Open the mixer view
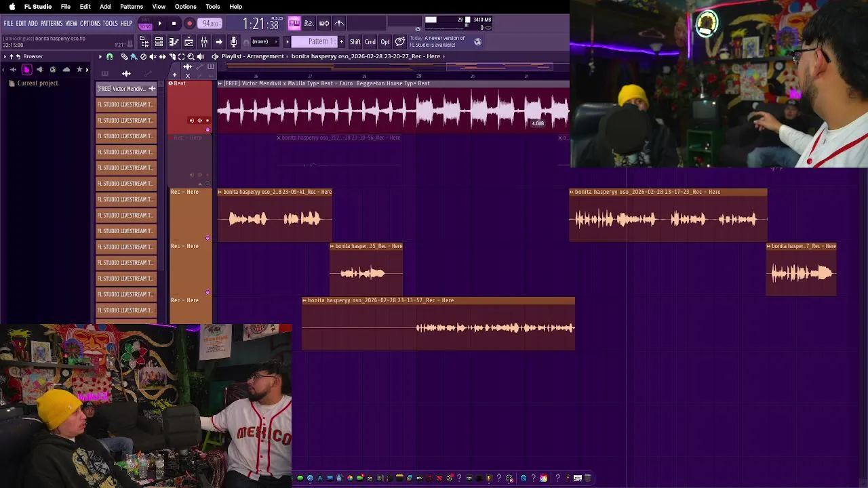Image resolution: width=868 pixels, height=488 pixels. point(204,42)
